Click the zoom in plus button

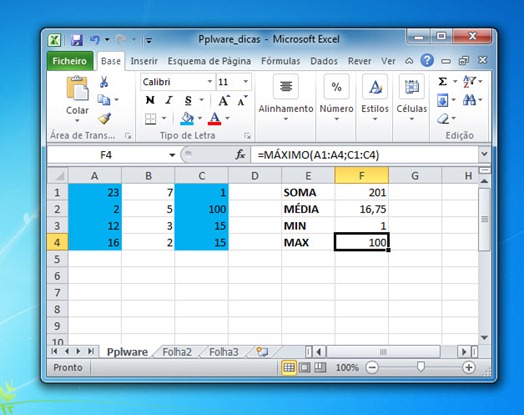[469, 368]
